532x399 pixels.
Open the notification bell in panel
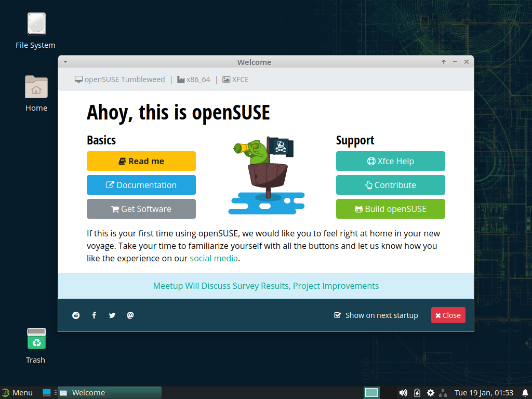click(525, 393)
